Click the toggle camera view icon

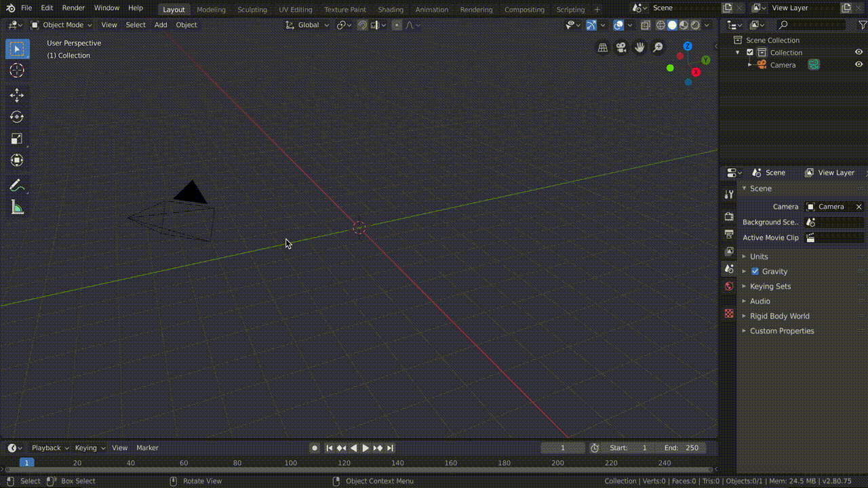pyautogui.click(x=620, y=47)
